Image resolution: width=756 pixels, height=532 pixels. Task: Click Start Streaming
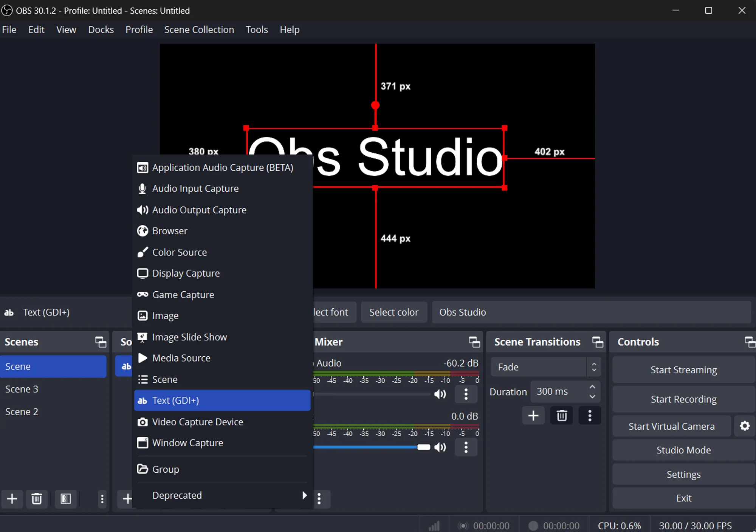683,370
